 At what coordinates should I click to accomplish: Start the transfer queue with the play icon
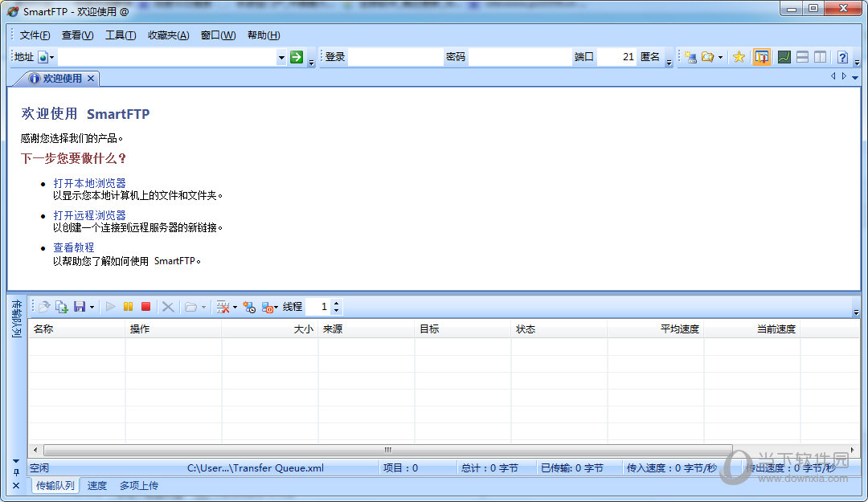[x=110, y=307]
